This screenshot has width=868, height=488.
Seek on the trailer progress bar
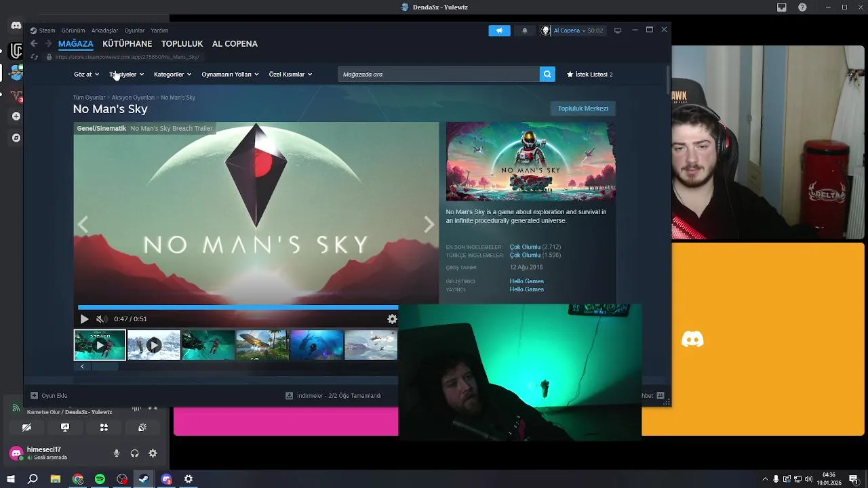click(x=238, y=308)
